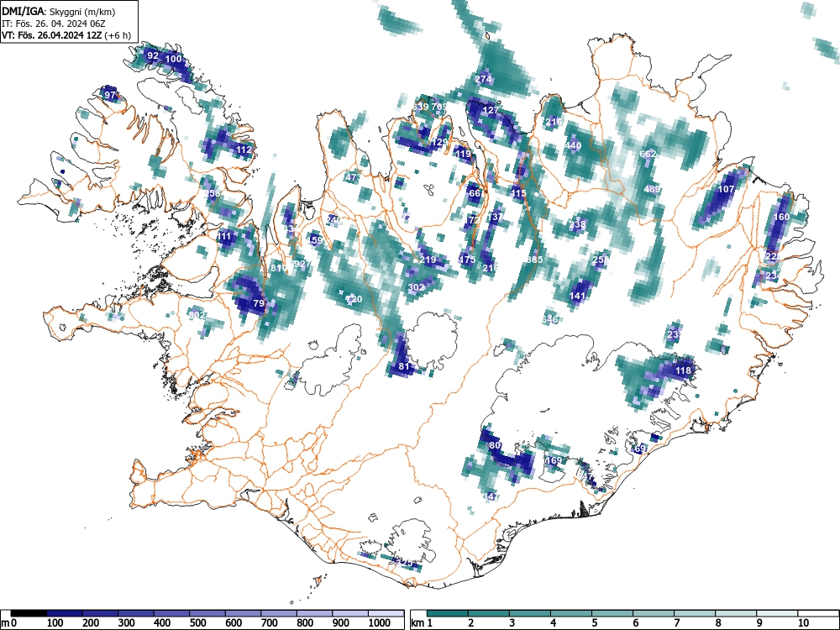Click the '927' map label
This screenshot has width=840, height=630.
[302, 264]
